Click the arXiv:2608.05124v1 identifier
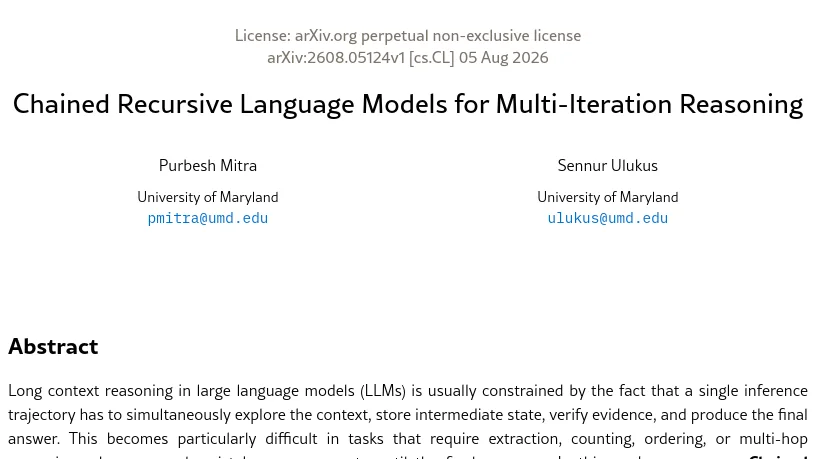This screenshot has width=816, height=459. [x=336, y=57]
